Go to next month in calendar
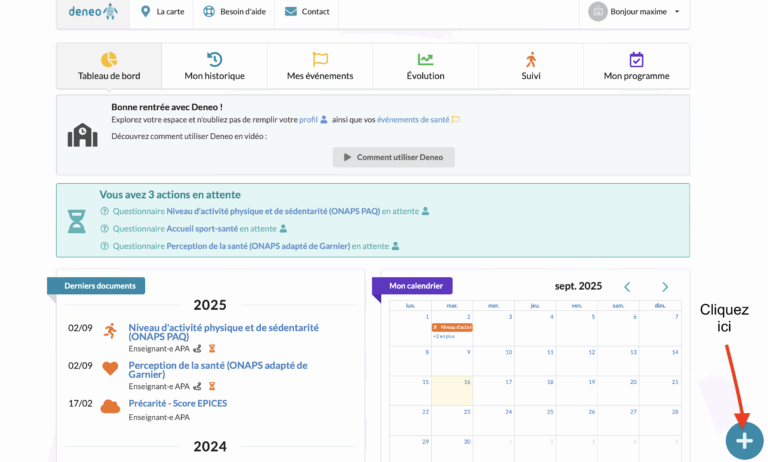This screenshot has width=768, height=462. point(665,287)
